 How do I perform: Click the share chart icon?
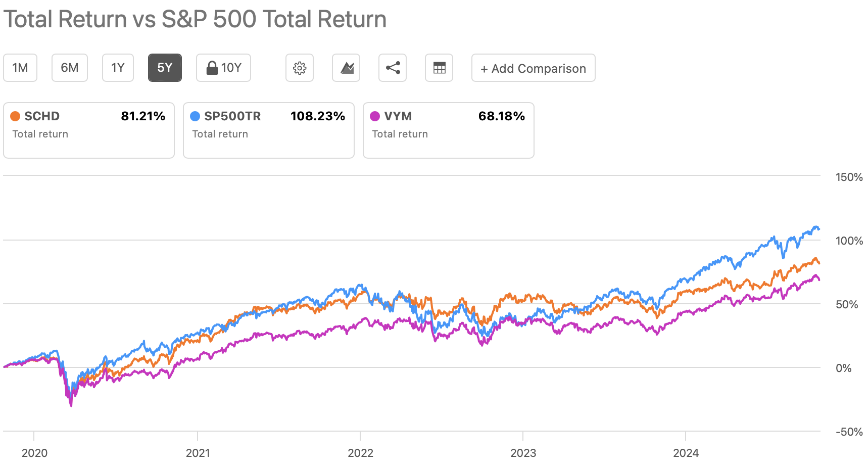(393, 68)
